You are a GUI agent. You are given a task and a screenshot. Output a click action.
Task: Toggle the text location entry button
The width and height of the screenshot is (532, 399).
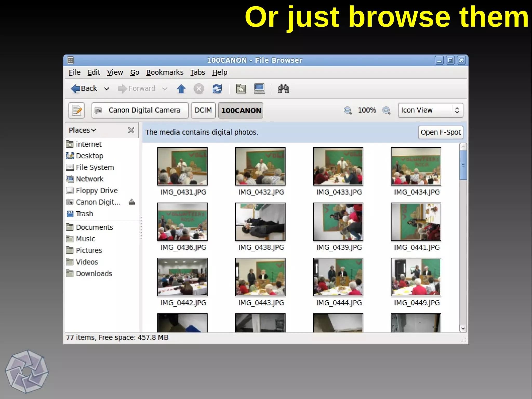pyautogui.click(x=76, y=110)
